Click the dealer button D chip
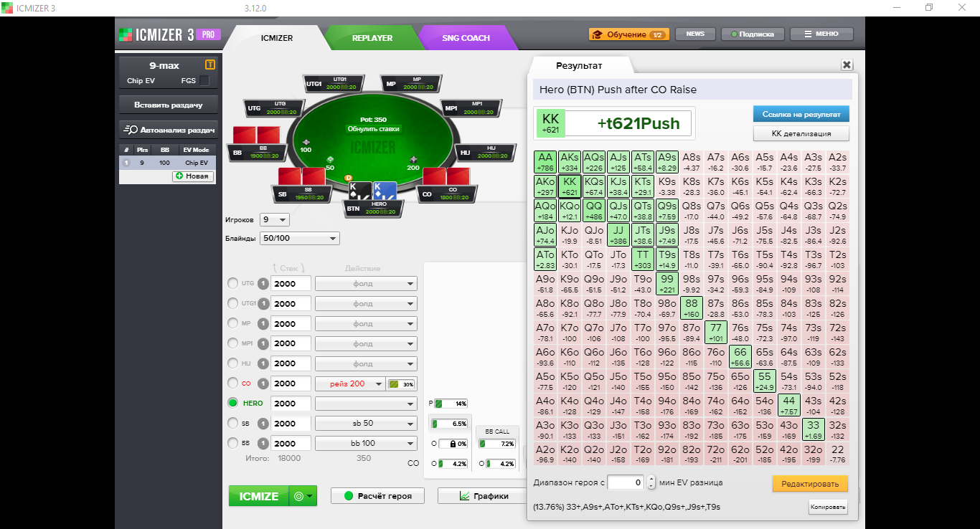Viewport: 980px width, 529px height. (x=349, y=177)
